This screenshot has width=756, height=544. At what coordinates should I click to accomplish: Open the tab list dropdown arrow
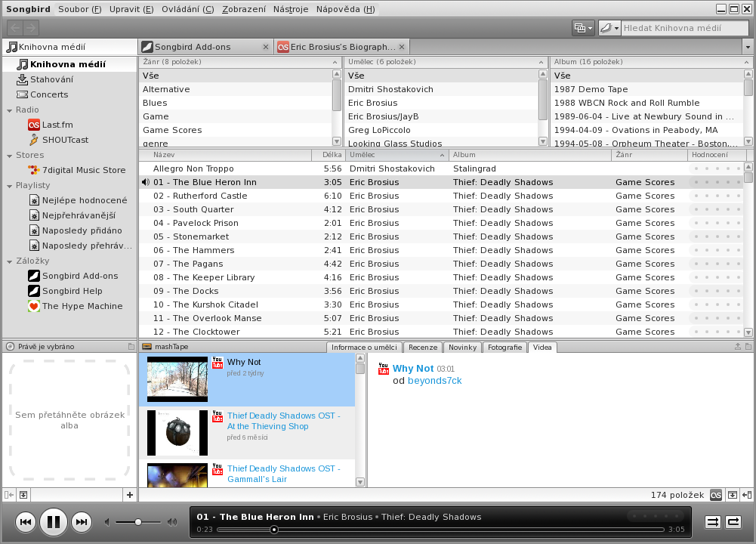point(748,48)
